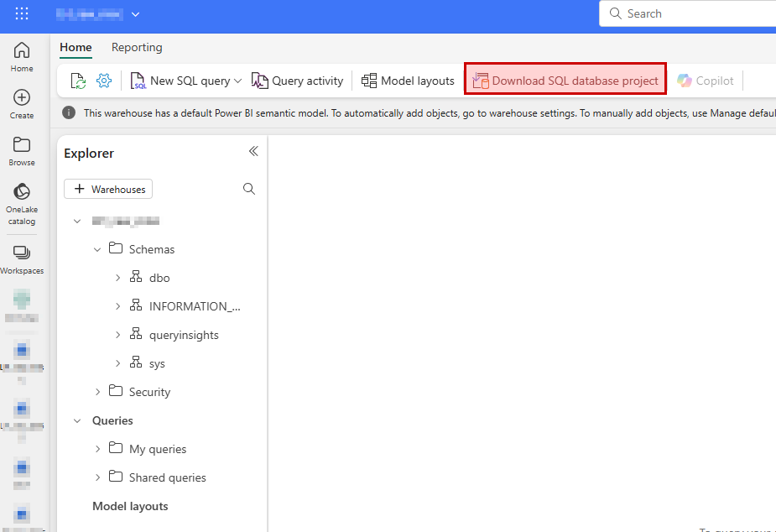Image resolution: width=776 pixels, height=532 pixels.
Task: Switch to the Home tab
Action: tap(76, 48)
